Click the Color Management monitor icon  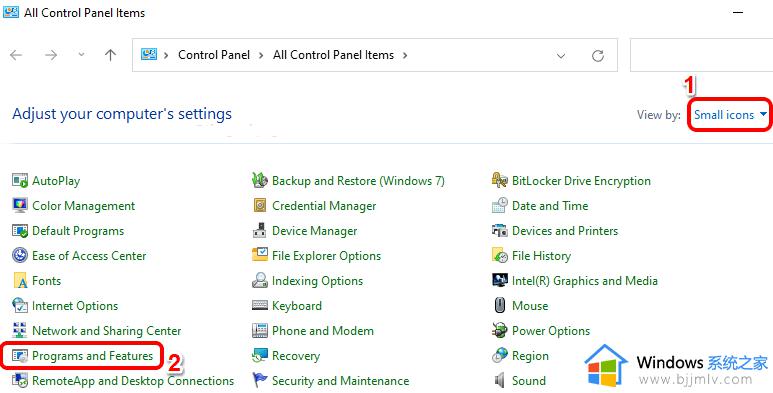[20, 206]
